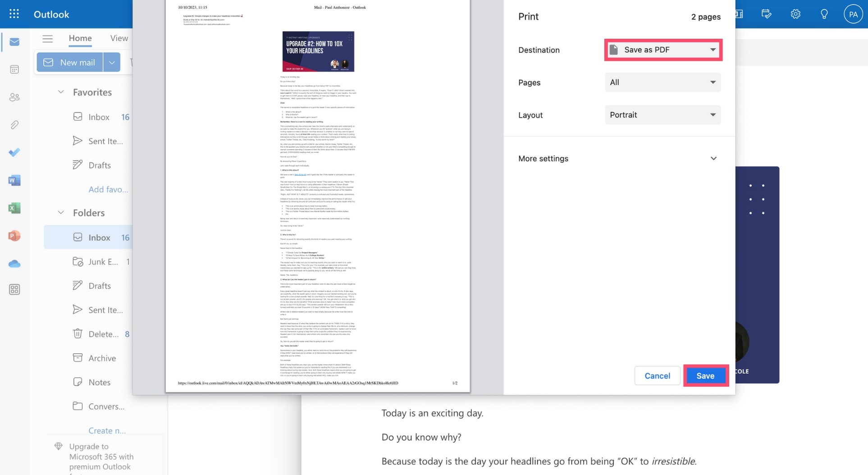Viewport: 868px width, 475px height.
Task: Click the Create new folder link
Action: (107, 430)
